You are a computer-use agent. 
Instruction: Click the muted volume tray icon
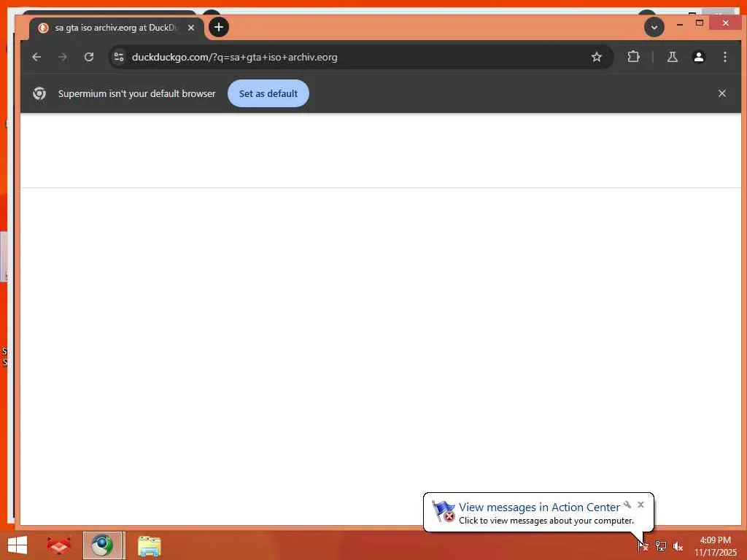[678, 546]
